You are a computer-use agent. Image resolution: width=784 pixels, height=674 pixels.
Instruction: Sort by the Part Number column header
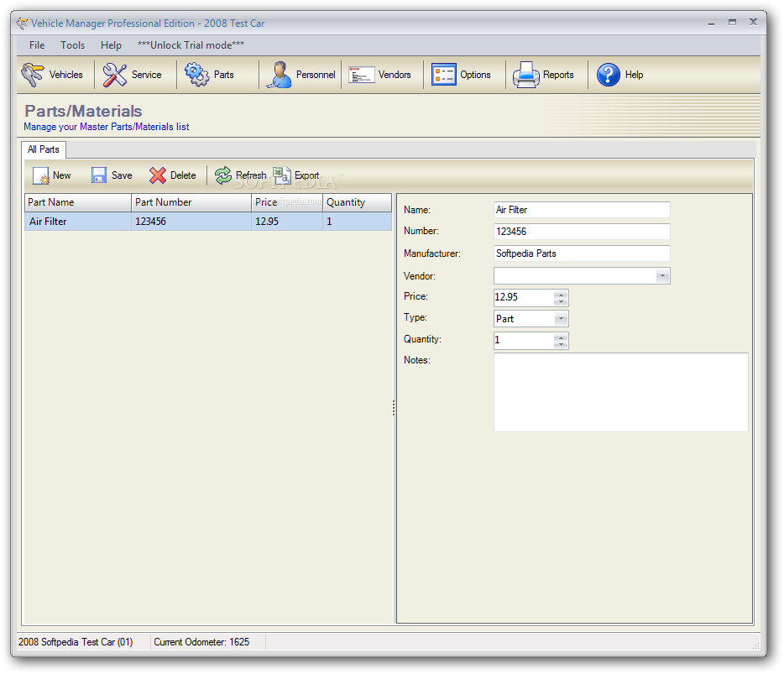tap(191, 202)
